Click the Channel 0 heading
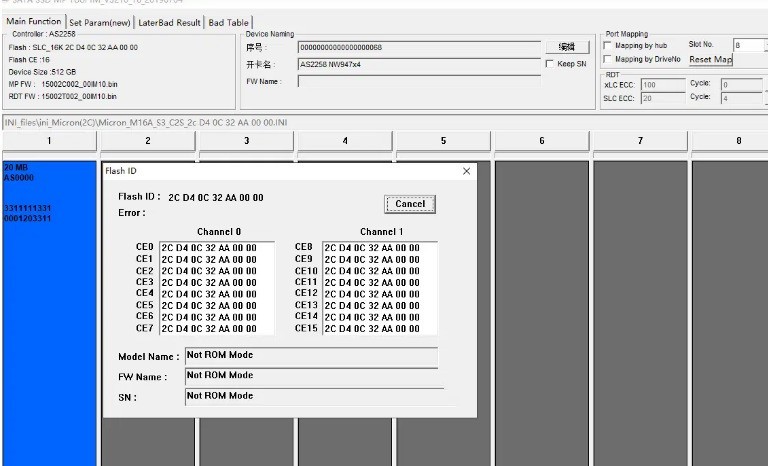768x466 pixels. point(219,232)
